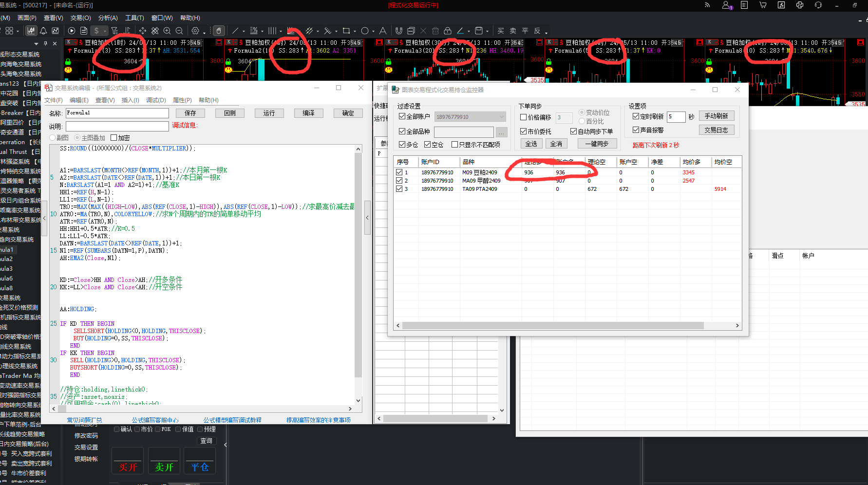This screenshot has width=868, height=485.
Task: Toggle the magnet snap tool
Action: click(x=399, y=31)
